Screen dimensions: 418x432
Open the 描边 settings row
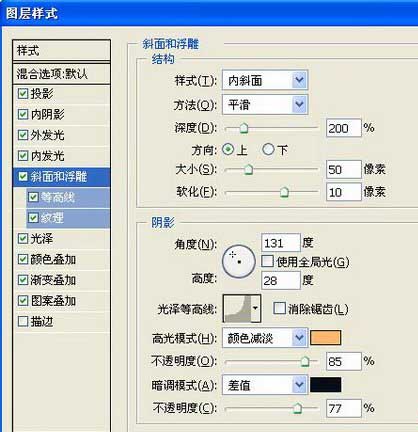[x=62, y=321]
